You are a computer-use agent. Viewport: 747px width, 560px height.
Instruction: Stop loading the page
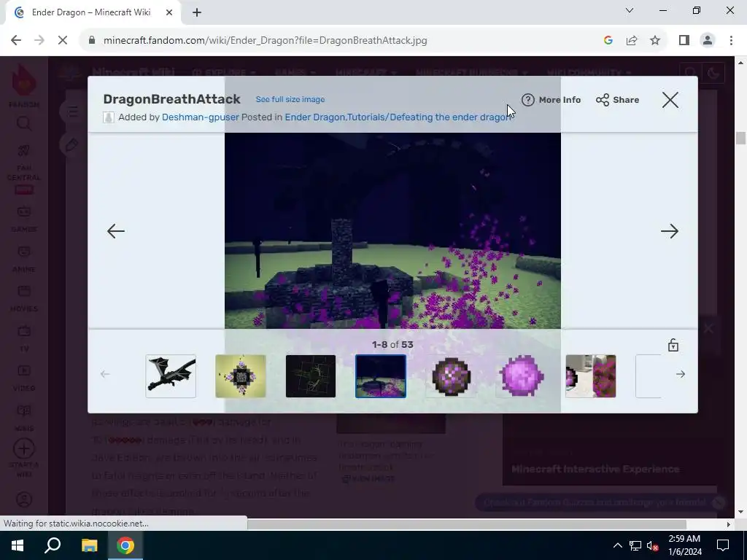(x=63, y=41)
